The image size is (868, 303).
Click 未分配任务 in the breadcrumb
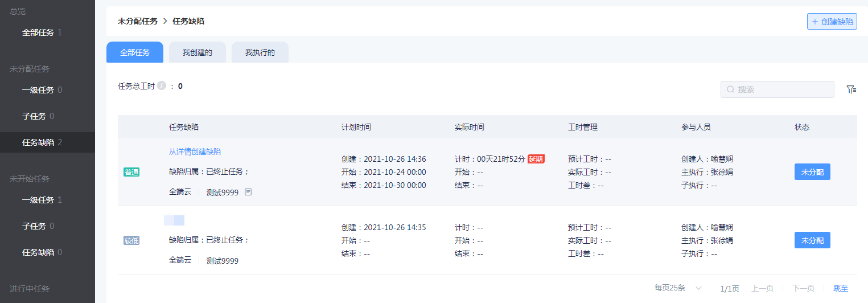(138, 21)
